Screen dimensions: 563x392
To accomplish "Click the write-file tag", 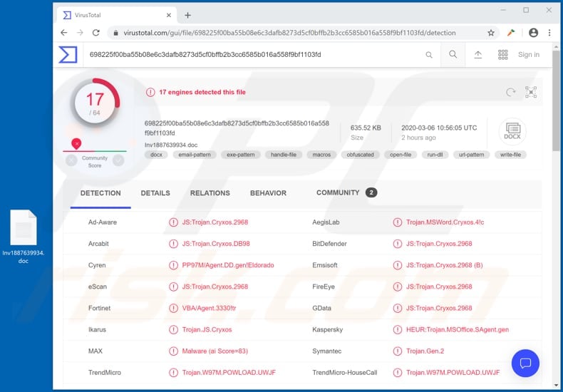I will [x=510, y=155].
